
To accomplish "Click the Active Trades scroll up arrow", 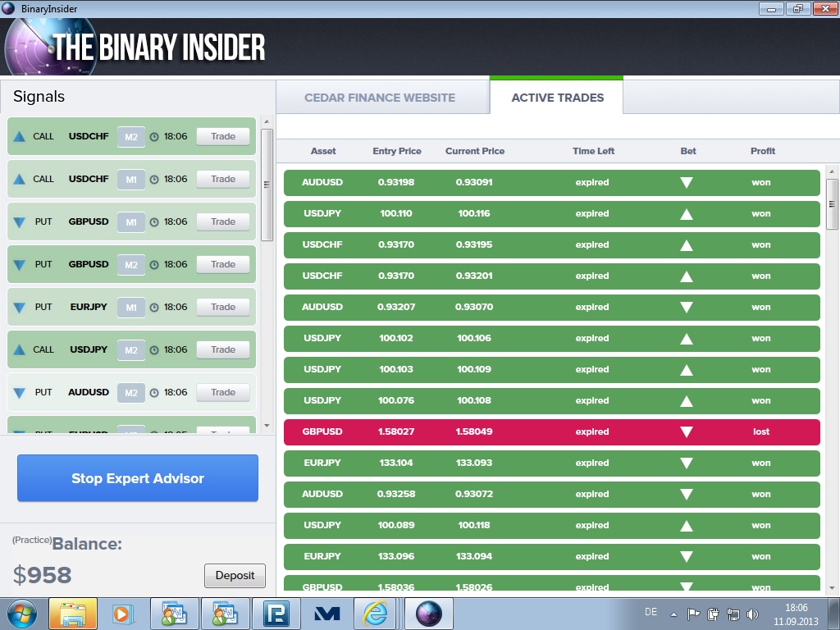I will coord(832,172).
